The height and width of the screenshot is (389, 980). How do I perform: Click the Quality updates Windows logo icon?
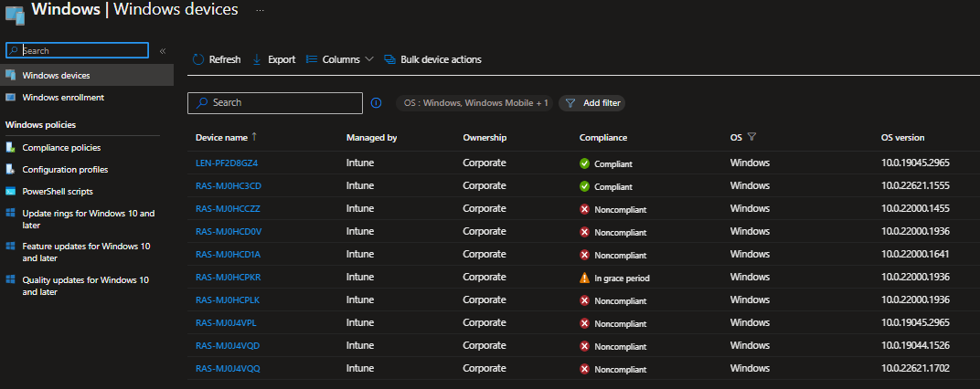pyautogui.click(x=10, y=279)
